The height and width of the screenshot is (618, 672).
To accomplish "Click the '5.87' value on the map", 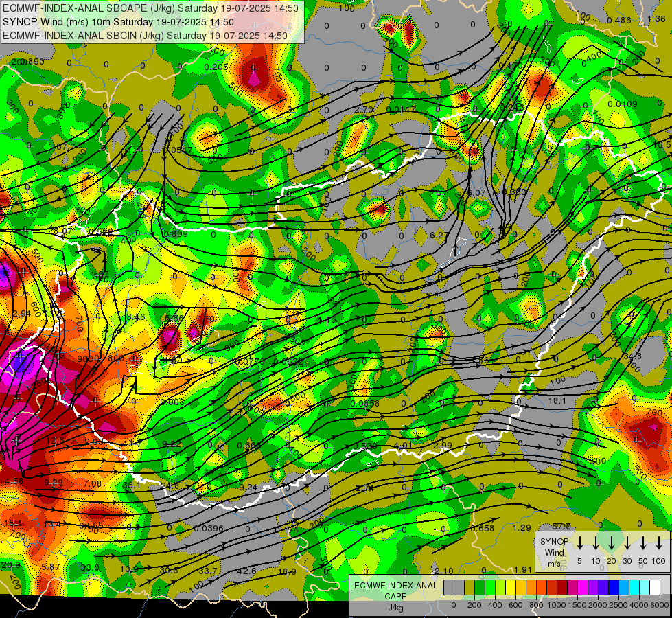I will click(x=51, y=566).
